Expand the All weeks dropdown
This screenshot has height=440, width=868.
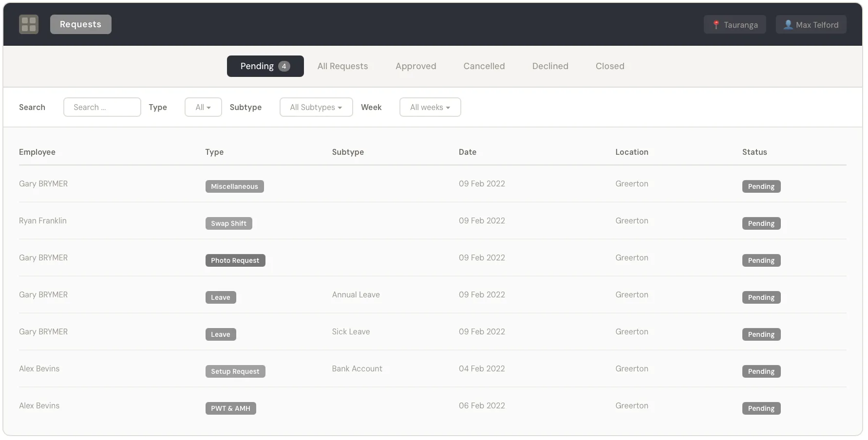(430, 107)
